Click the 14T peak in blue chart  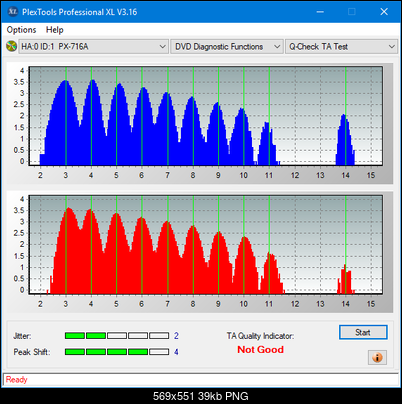pyautogui.click(x=345, y=140)
